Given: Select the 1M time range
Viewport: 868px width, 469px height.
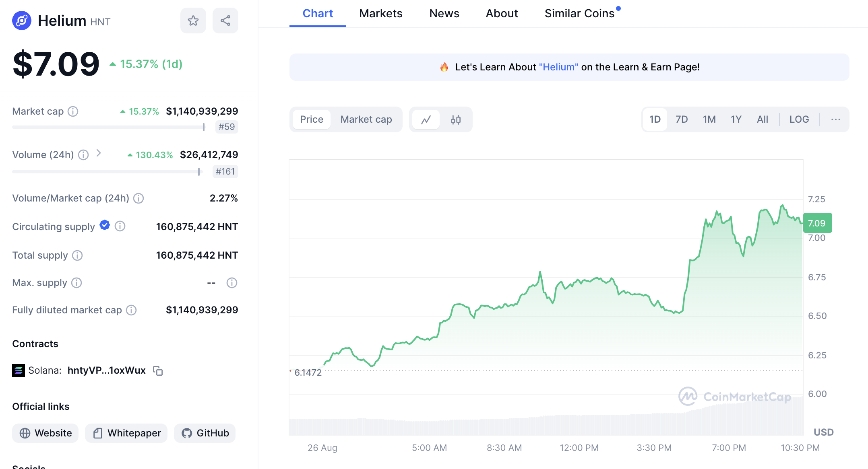Looking at the screenshot, I should 709,119.
